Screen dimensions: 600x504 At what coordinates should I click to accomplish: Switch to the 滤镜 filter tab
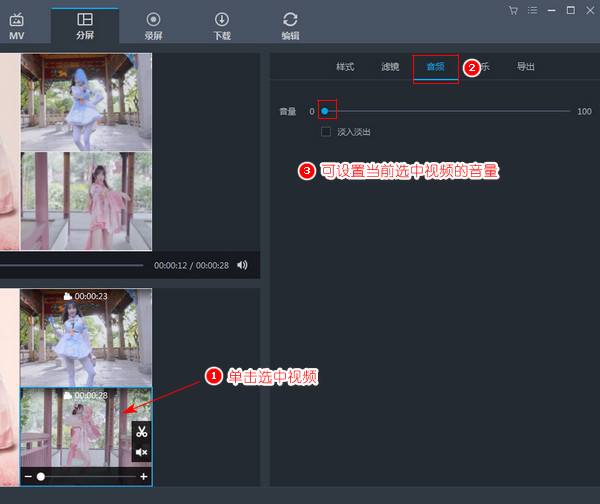click(x=390, y=67)
